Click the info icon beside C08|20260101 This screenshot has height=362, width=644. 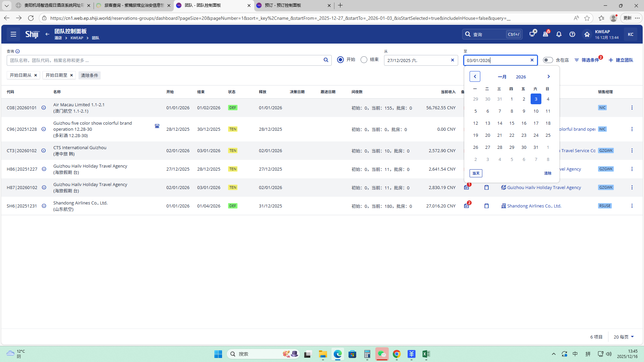click(x=44, y=108)
